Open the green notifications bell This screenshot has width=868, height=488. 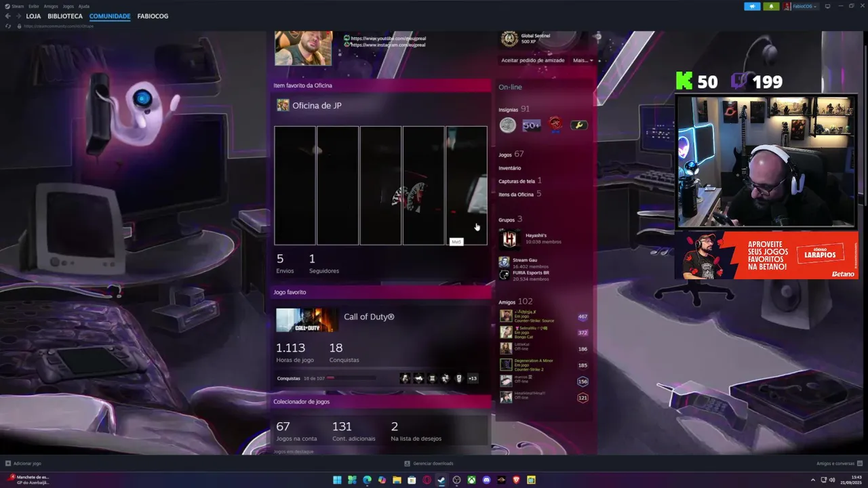[771, 6]
